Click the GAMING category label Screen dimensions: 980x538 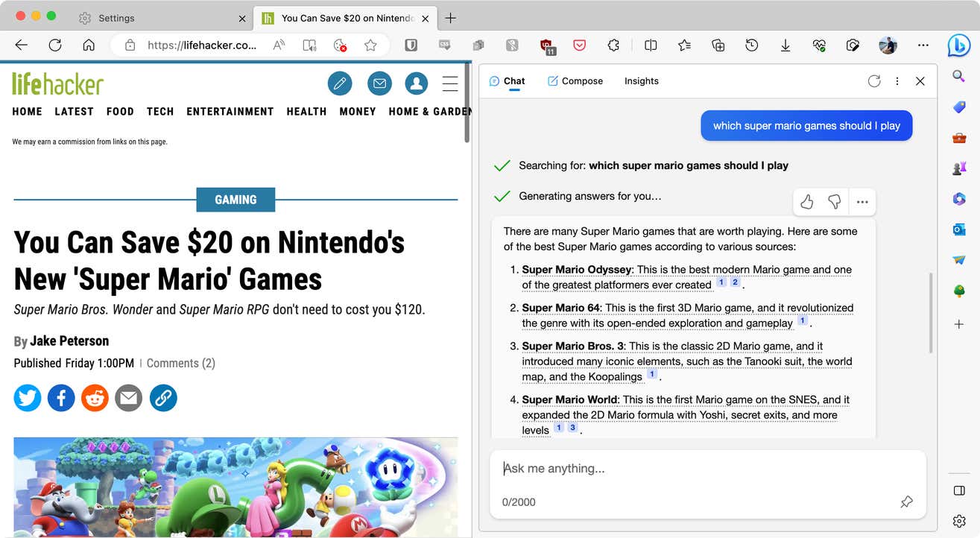pos(235,200)
